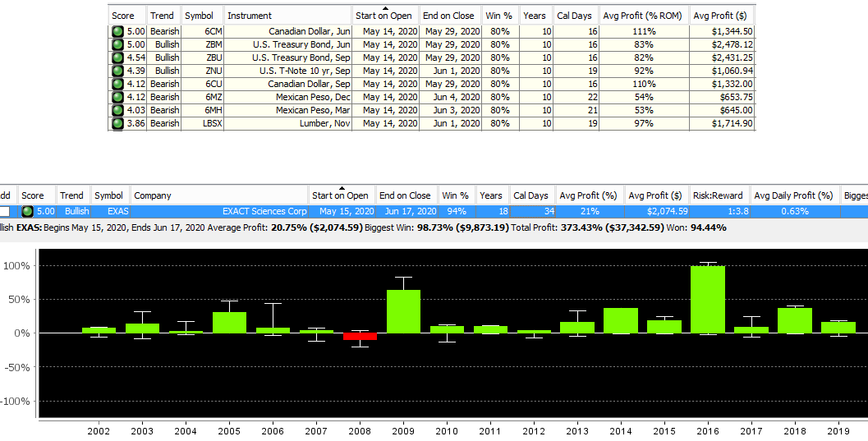This screenshot has width=868, height=441.
Task: Click the green score icon for EXAS
Action: tap(27, 211)
